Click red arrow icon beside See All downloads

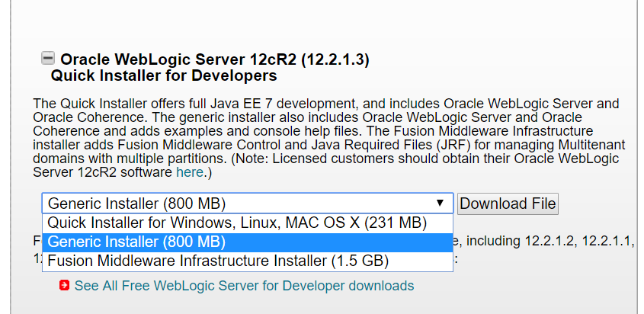[64, 285]
